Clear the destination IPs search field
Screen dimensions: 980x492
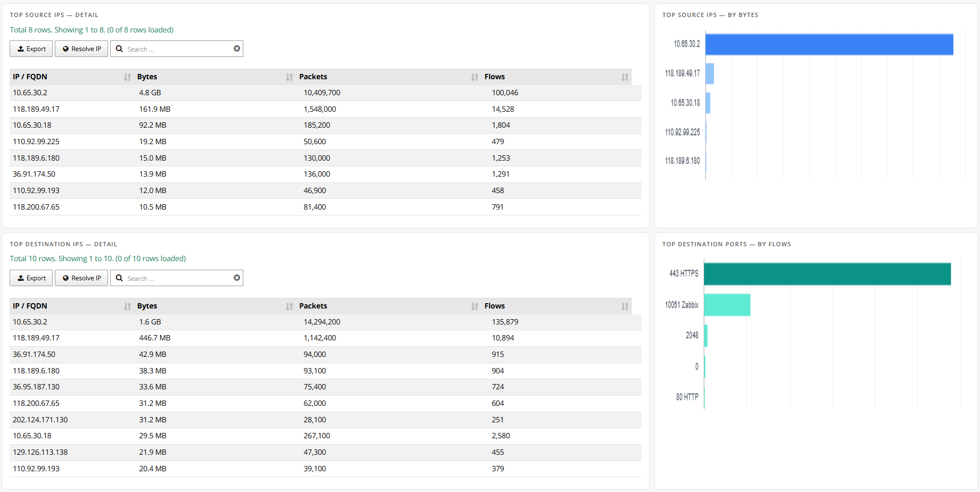click(237, 278)
